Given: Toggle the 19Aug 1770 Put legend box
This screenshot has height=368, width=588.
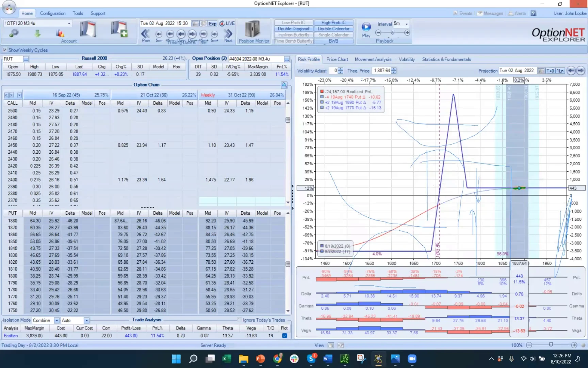Looking at the screenshot, I should pos(322,108).
